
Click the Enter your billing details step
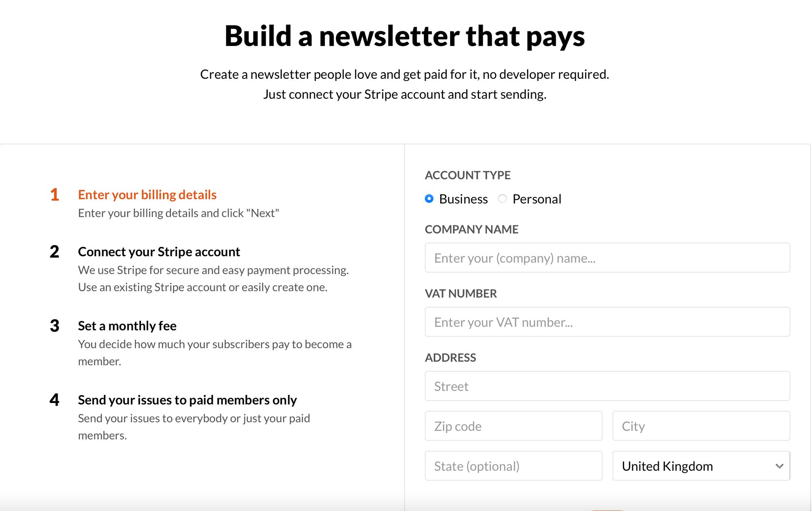147,193
